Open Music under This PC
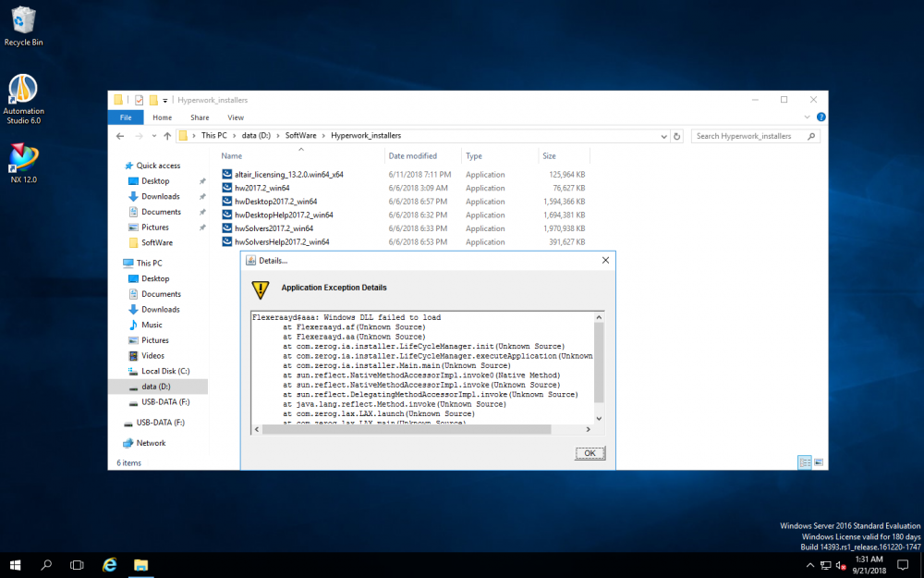The image size is (924, 578). tap(152, 325)
